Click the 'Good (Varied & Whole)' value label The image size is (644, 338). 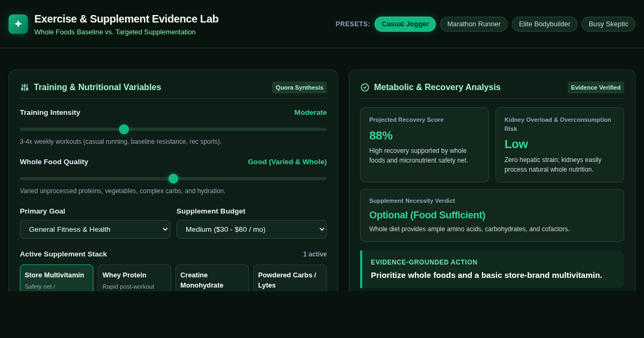[x=287, y=161]
